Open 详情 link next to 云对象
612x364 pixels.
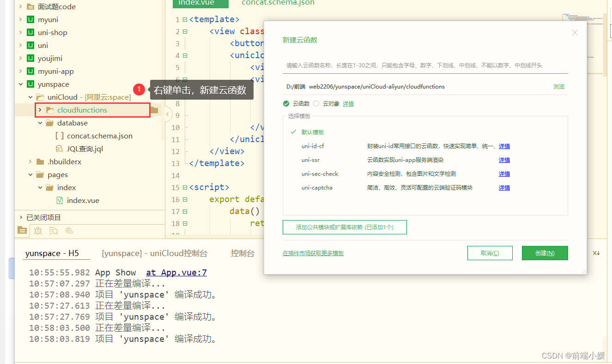coord(348,103)
